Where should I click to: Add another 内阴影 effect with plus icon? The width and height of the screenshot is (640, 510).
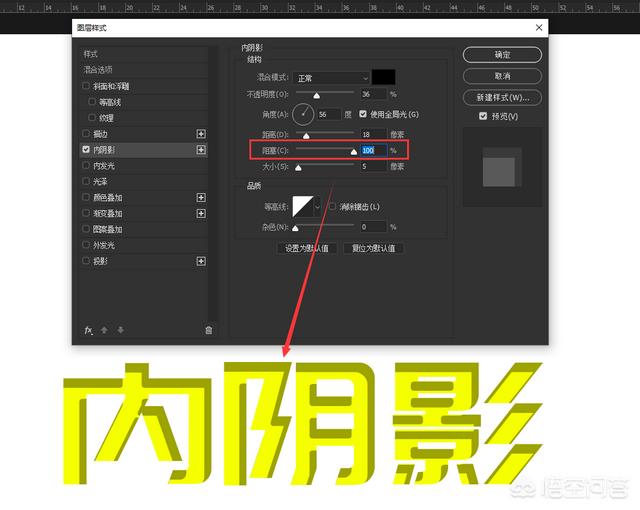click(x=201, y=150)
